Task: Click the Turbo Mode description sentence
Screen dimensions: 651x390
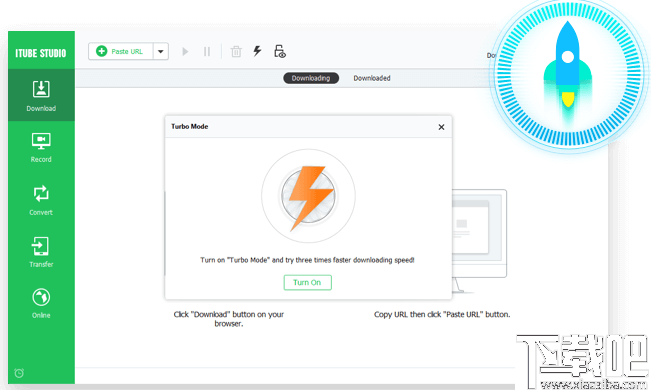Action: point(307,260)
